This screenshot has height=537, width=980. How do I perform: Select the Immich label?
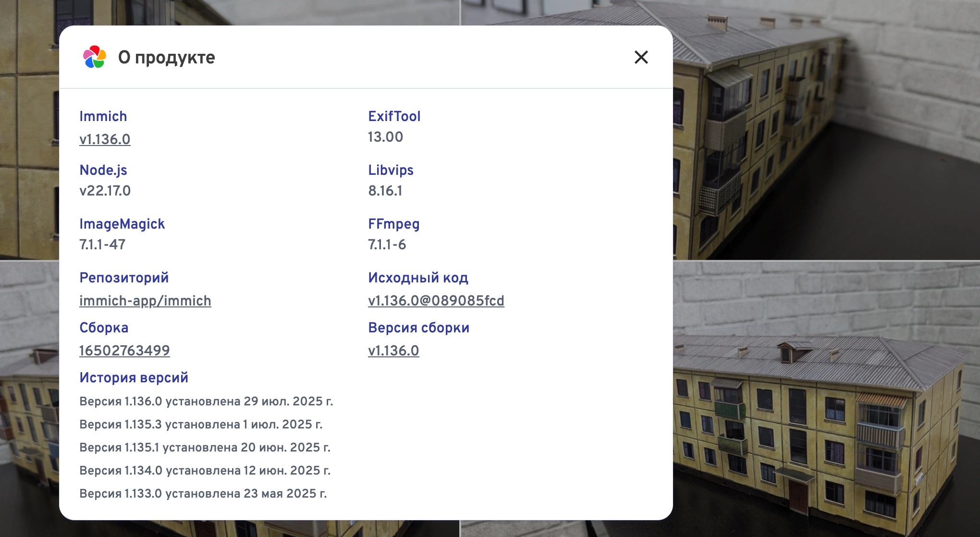(x=103, y=116)
